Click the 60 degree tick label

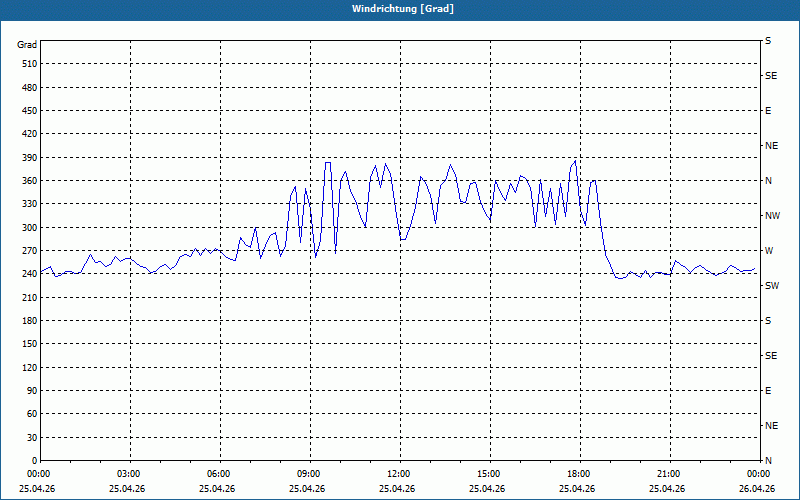click(32, 414)
